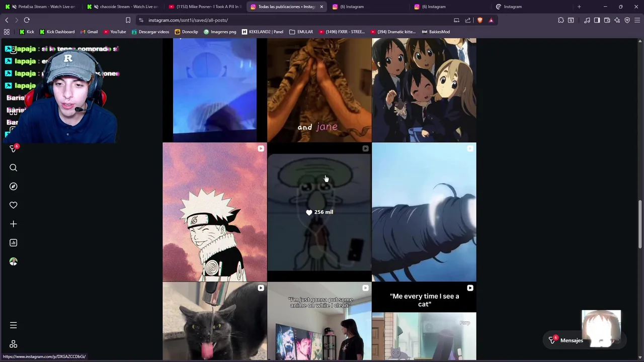Open the browser main hamburger menu
The height and width of the screenshot is (362, 644).
pos(637,20)
